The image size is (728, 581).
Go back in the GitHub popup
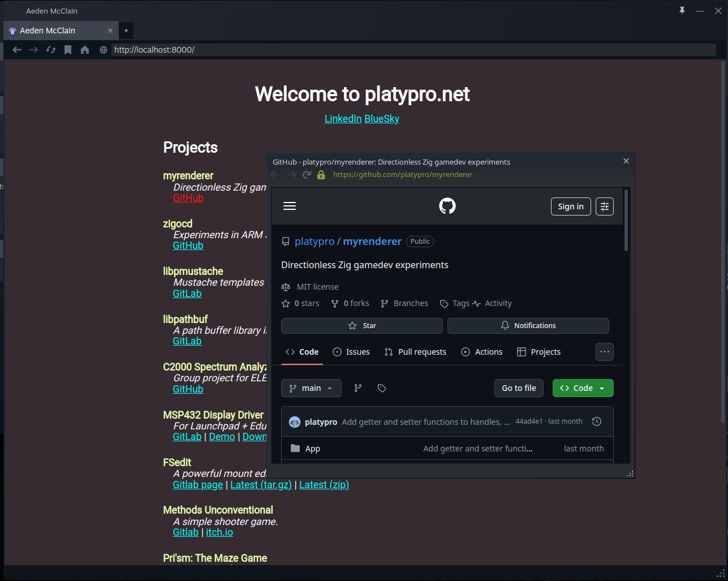(275, 175)
